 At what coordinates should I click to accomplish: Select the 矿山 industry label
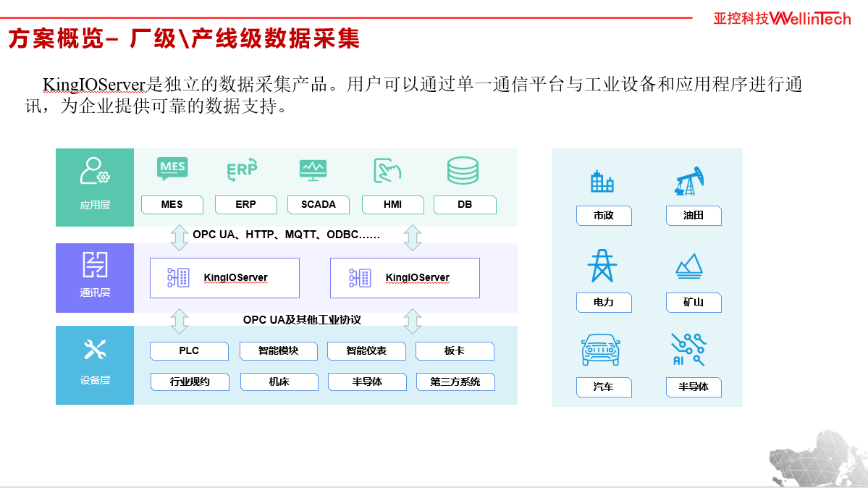pyautogui.click(x=694, y=303)
